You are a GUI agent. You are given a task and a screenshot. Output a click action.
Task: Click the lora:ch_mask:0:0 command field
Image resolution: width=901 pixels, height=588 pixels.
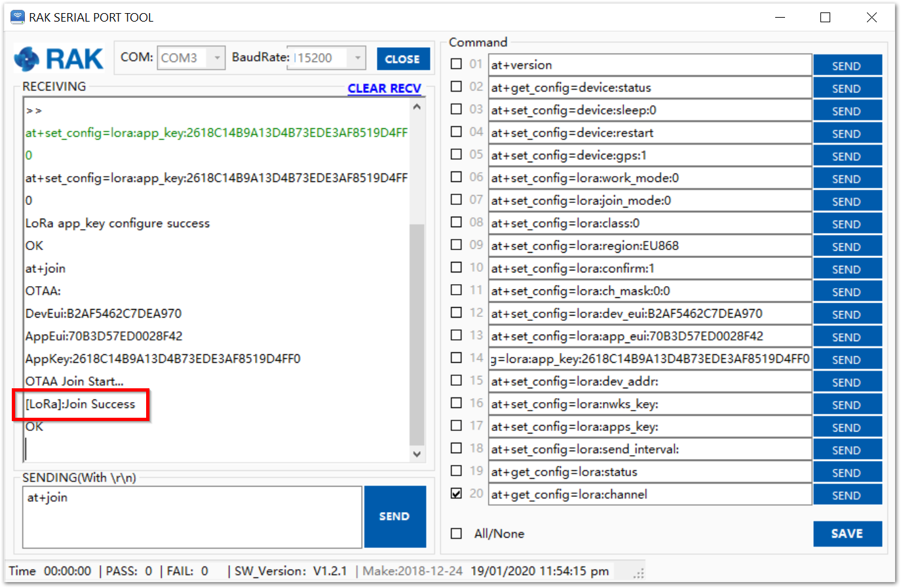click(650, 291)
